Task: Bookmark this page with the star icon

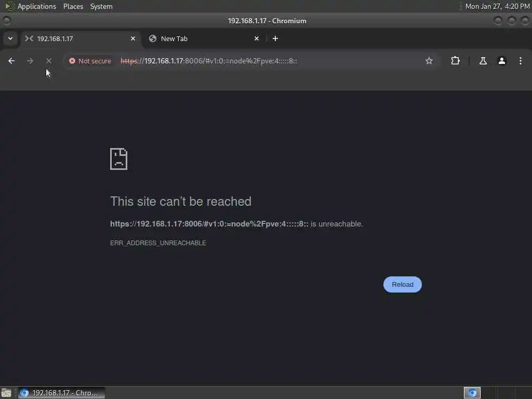Action: click(429, 61)
